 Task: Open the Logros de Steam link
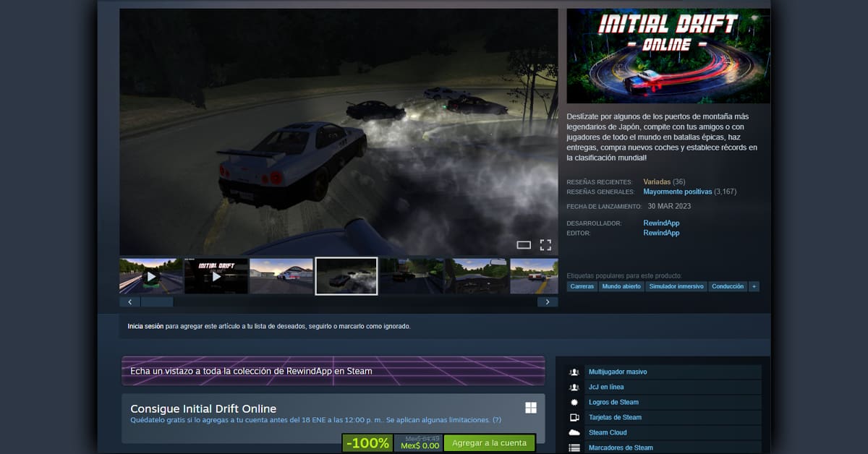point(613,402)
